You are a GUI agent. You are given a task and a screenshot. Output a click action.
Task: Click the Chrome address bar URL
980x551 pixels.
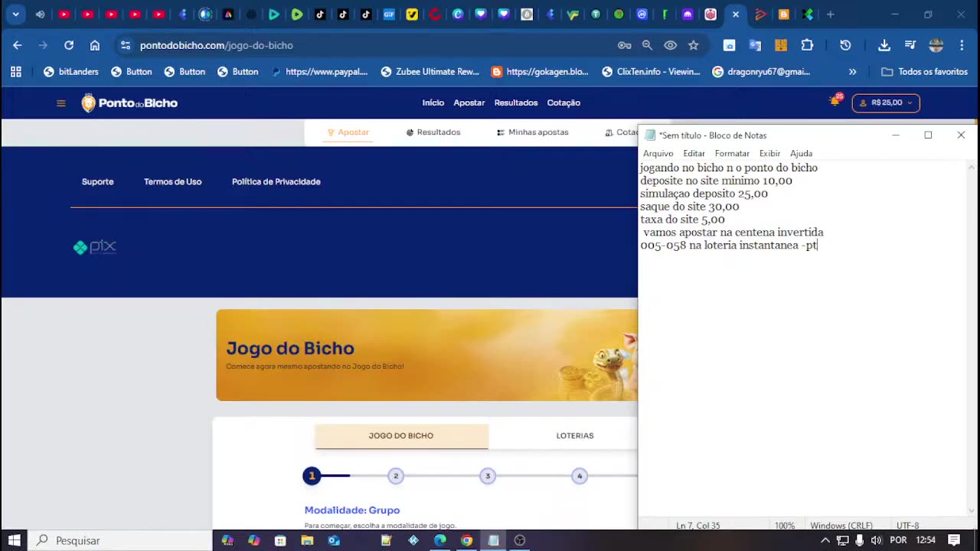click(217, 45)
